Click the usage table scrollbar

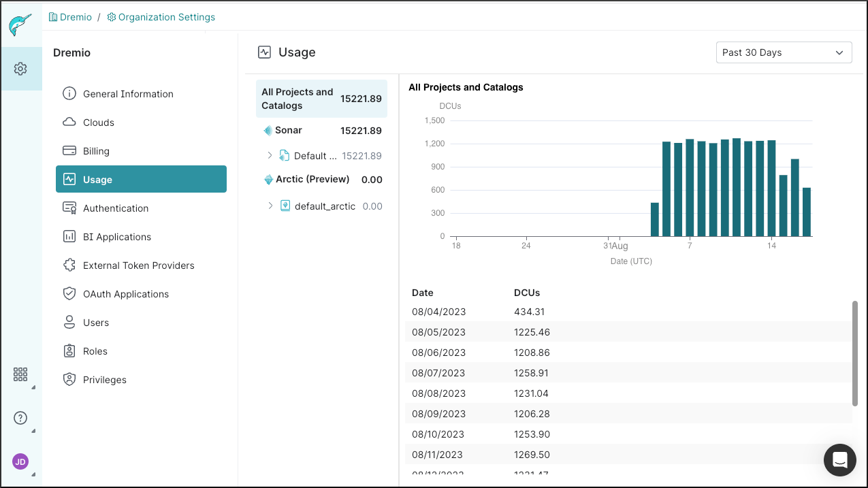pos(855,354)
